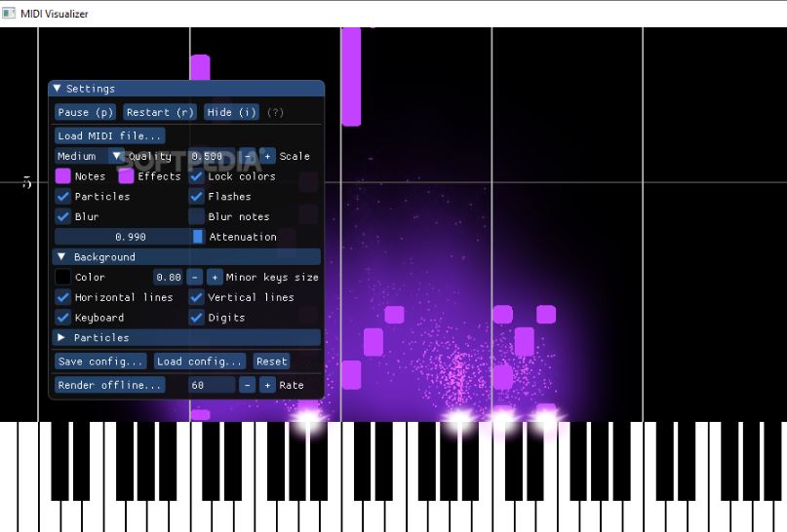Open the Effects color swatch
787x532 pixels.
point(126,176)
